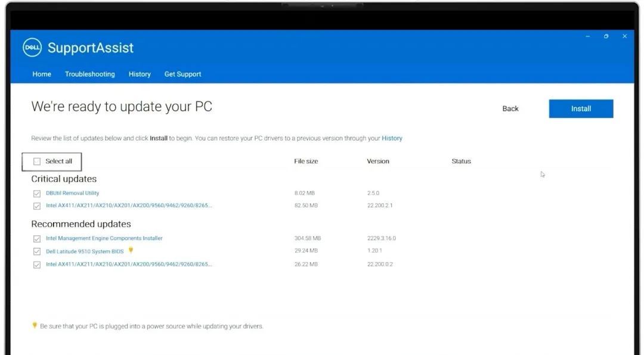Click version 22.200.0.2 text
Viewport: 644px width, 355px height.
click(380, 264)
